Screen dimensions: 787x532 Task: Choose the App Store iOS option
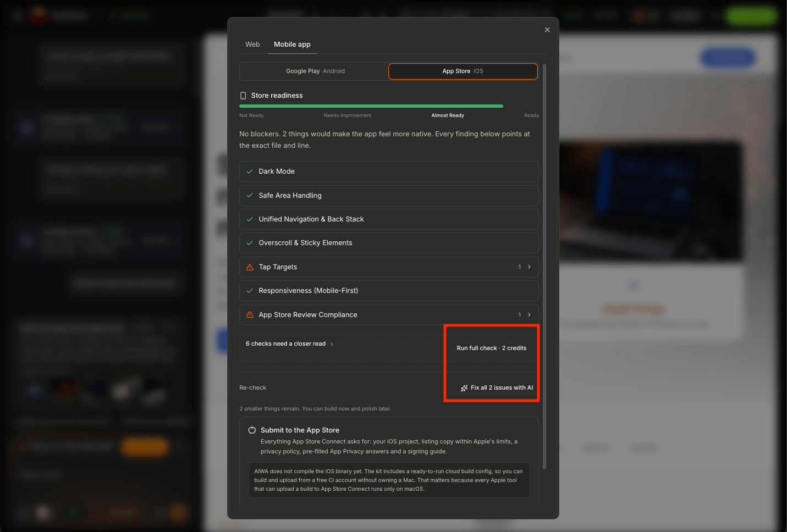463,71
